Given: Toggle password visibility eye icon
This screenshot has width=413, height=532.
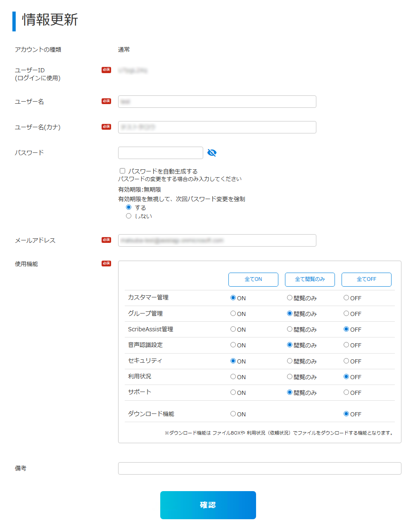Looking at the screenshot, I should click(x=212, y=153).
